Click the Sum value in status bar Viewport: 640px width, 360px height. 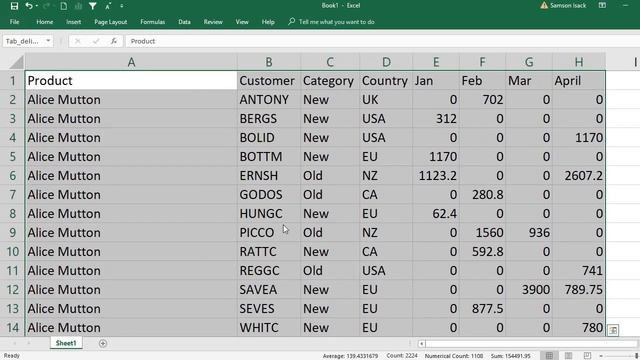(x=510, y=356)
